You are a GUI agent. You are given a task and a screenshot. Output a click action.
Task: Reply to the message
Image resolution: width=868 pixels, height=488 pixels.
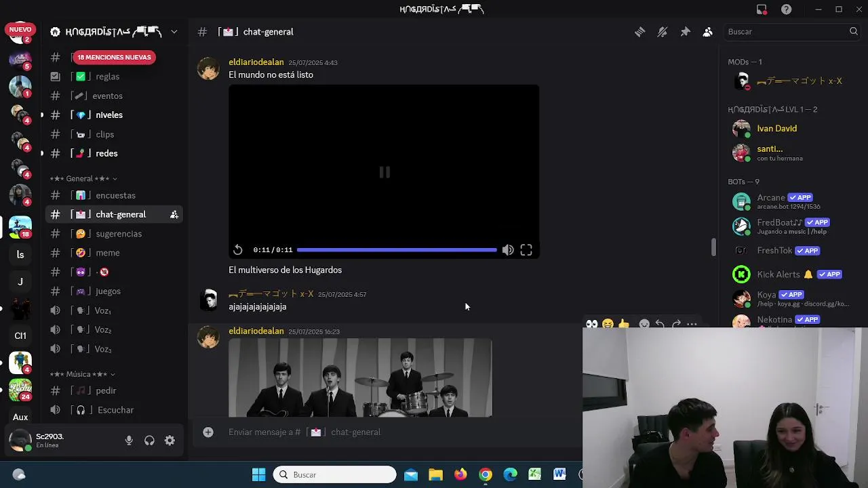660,325
